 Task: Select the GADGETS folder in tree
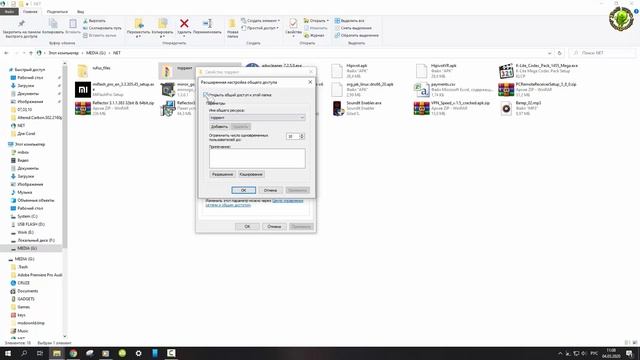point(26,299)
